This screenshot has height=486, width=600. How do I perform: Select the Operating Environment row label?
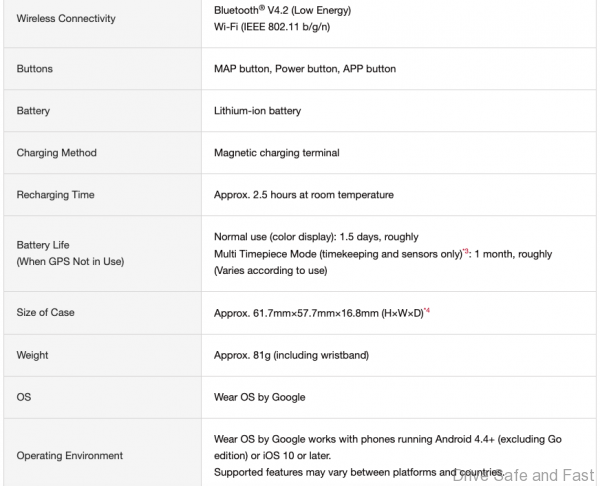(x=70, y=456)
